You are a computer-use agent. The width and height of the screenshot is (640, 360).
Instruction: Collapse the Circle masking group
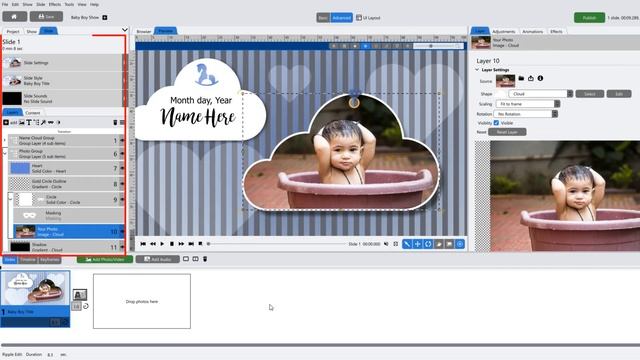pyautogui.click(x=11, y=198)
